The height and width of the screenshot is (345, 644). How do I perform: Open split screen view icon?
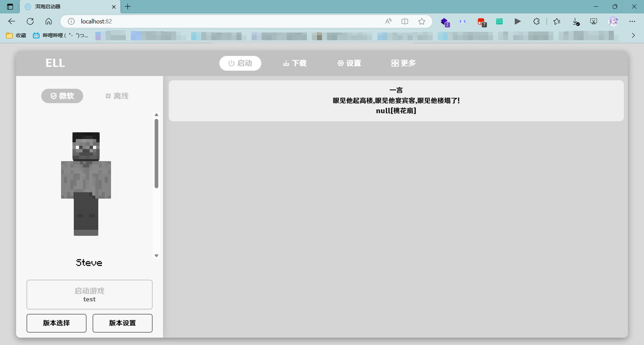(405, 21)
